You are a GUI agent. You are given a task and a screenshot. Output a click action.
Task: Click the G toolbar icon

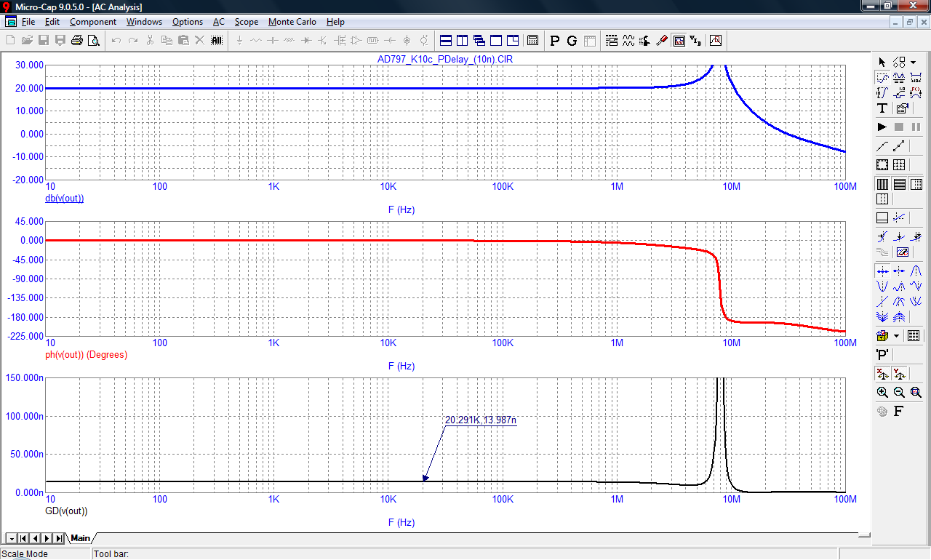tap(572, 41)
